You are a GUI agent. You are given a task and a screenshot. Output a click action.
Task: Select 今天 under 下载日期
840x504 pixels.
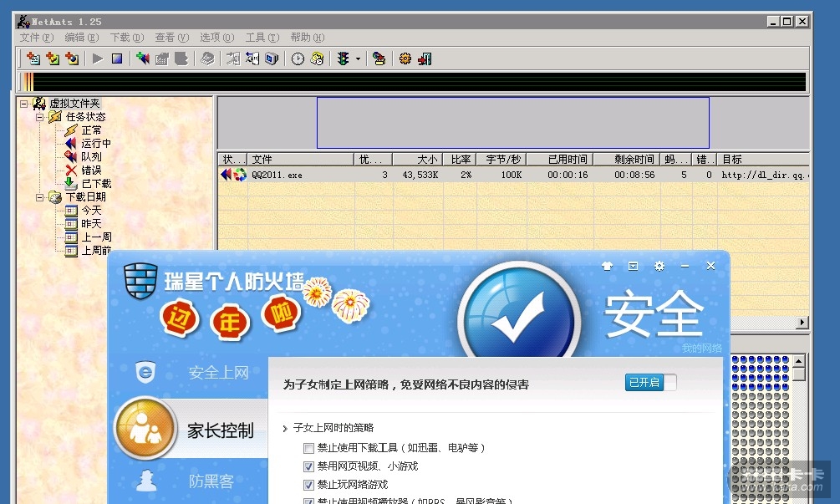coord(91,210)
